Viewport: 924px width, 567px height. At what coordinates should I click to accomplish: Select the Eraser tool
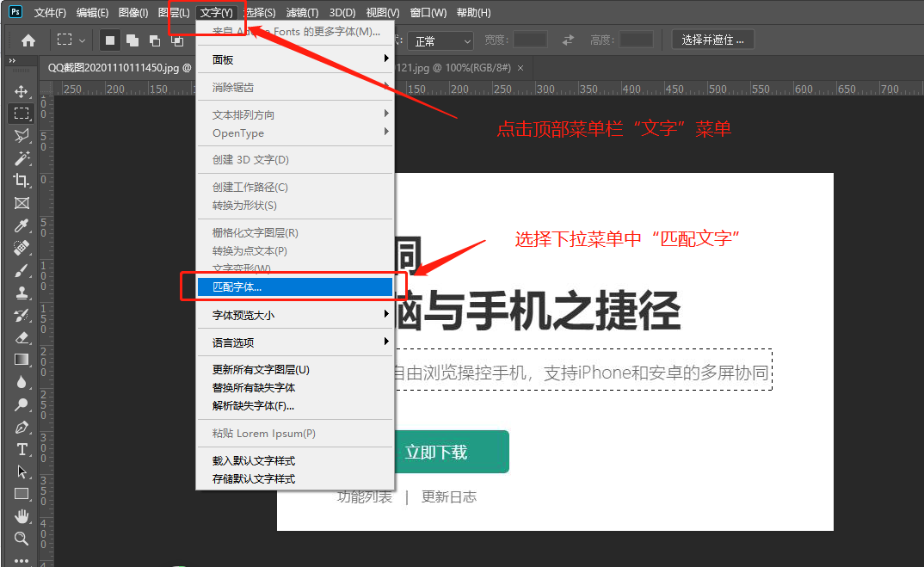pyautogui.click(x=22, y=338)
